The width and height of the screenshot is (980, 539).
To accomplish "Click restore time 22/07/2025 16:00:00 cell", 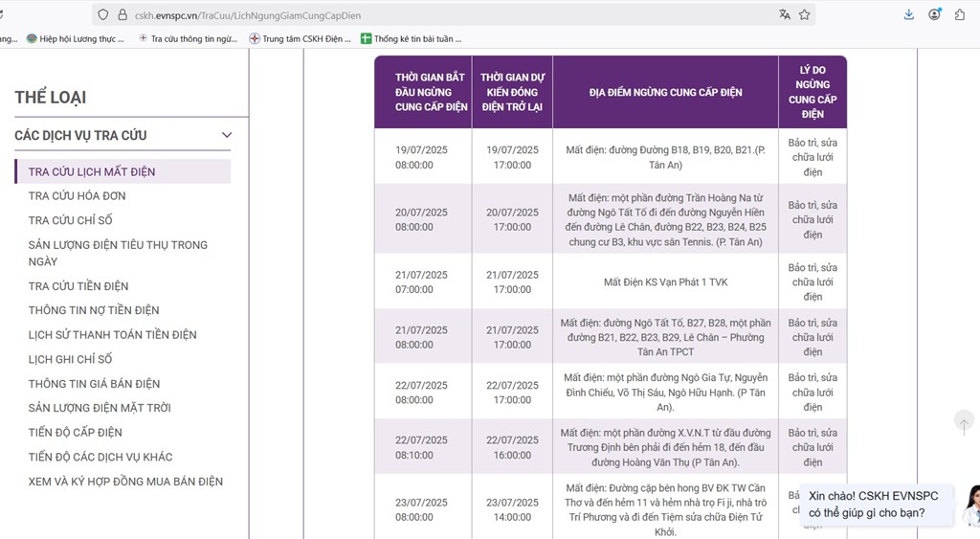I will pyautogui.click(x=513, y=447).
